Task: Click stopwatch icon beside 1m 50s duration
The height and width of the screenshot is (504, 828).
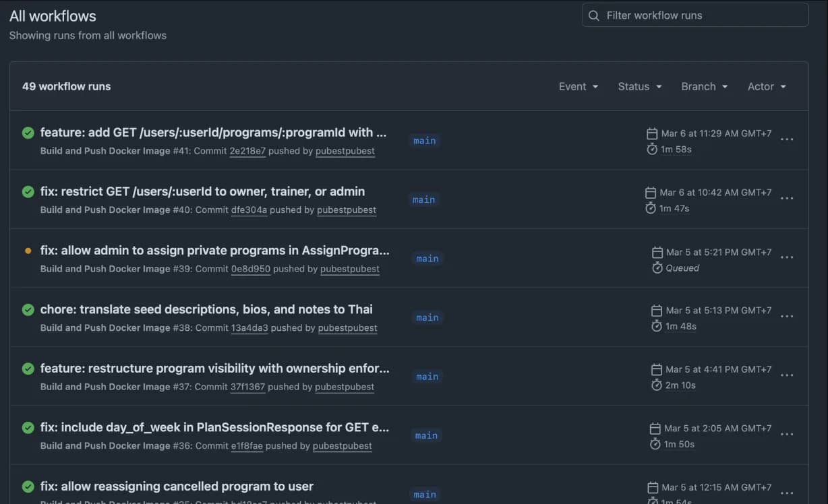Action: 655,444
